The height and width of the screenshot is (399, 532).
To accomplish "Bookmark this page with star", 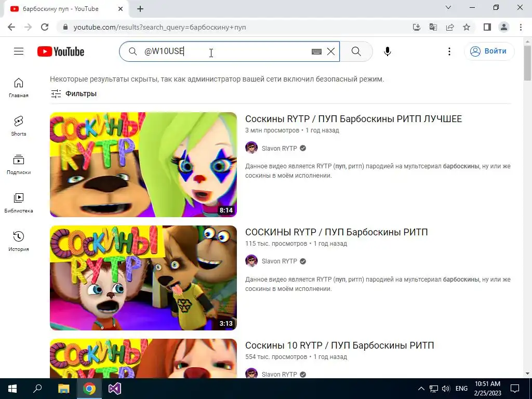I will (467, 27).
